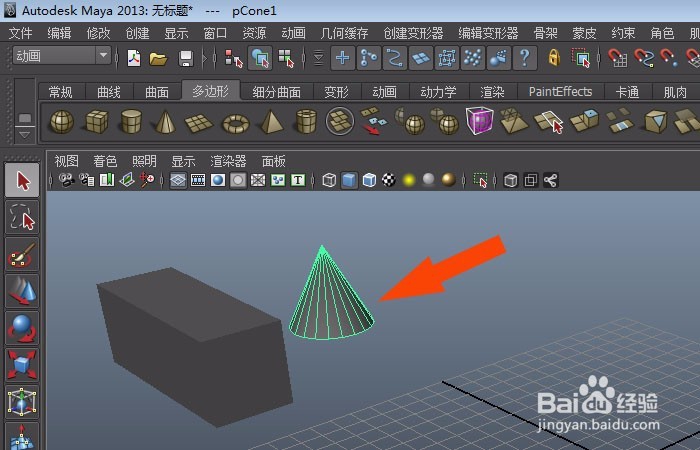Toggle smooth shade all blue cube
This screenshot has width=700, height=450.
(349, 180)
